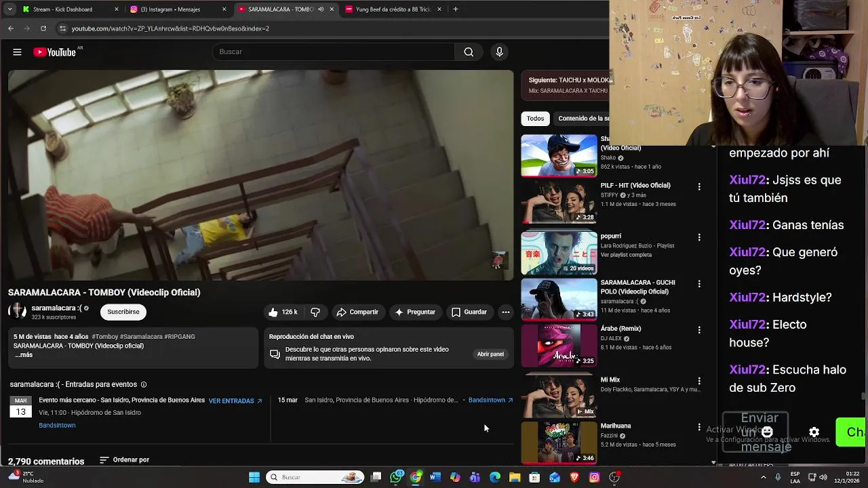Open the saramalacara channel avatar

pyautogui.click(x=17, y=312)
